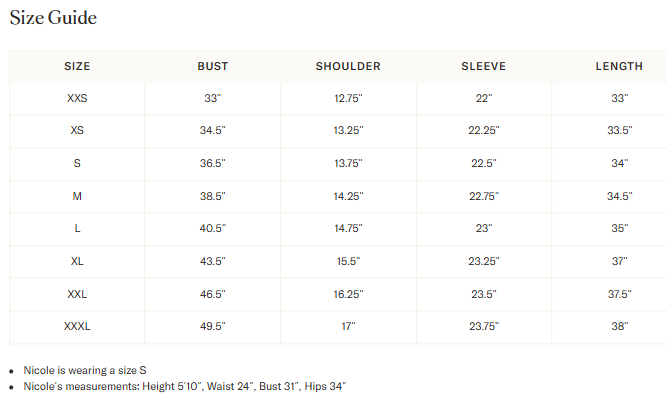Click Nicole's measurements text line
Screen dimensions: 667x397
[185, 386]
